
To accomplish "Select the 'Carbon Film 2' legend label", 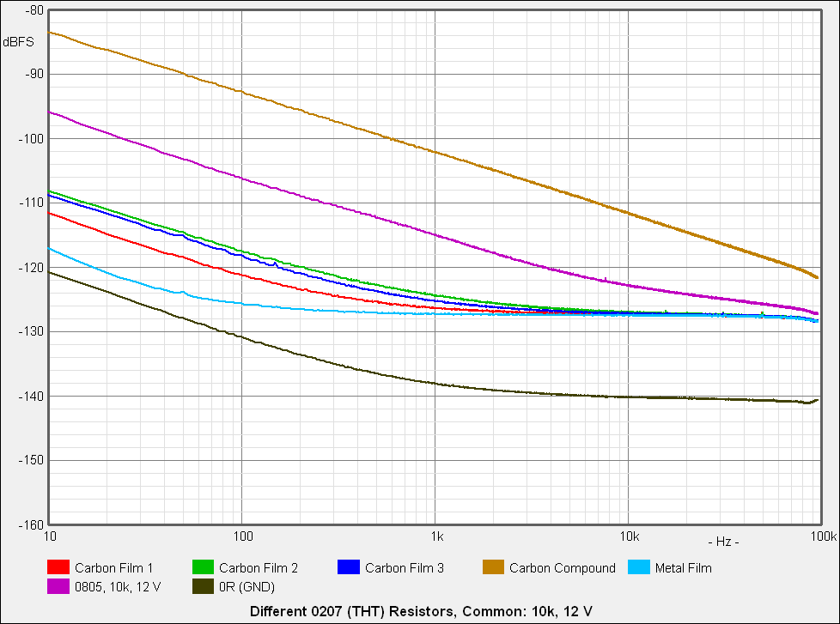I will pyautogui.click(x=259, y=568).
